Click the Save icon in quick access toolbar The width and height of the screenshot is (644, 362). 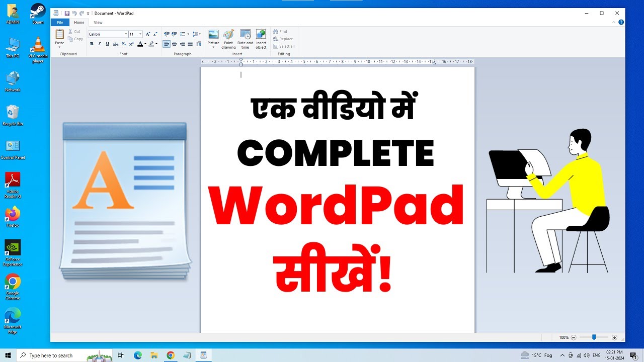(x=67, y=13)
